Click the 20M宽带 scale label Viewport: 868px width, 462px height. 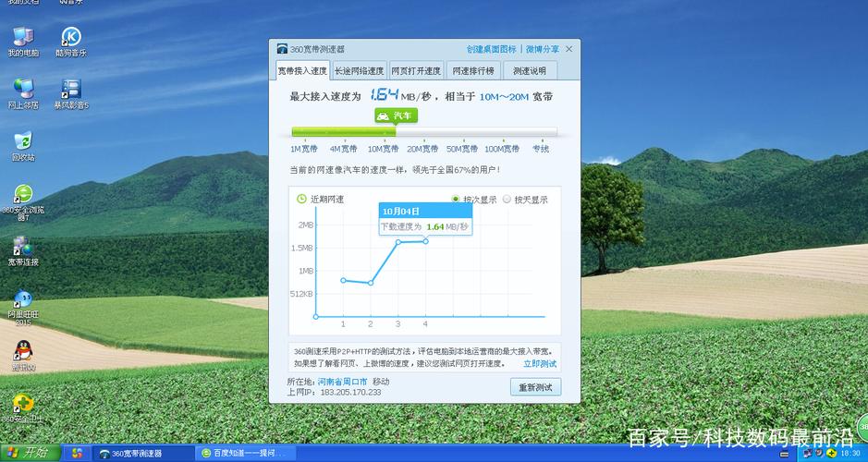[422, 148]
